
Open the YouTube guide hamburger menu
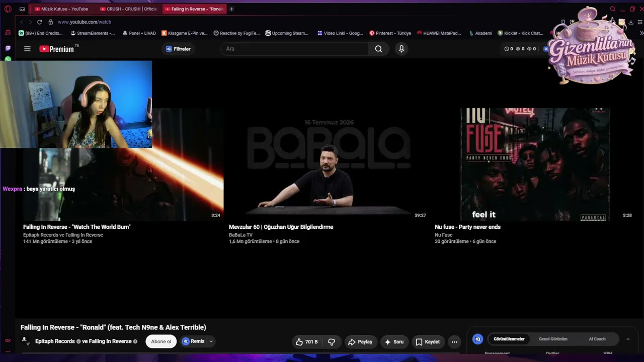pos(27,49)
